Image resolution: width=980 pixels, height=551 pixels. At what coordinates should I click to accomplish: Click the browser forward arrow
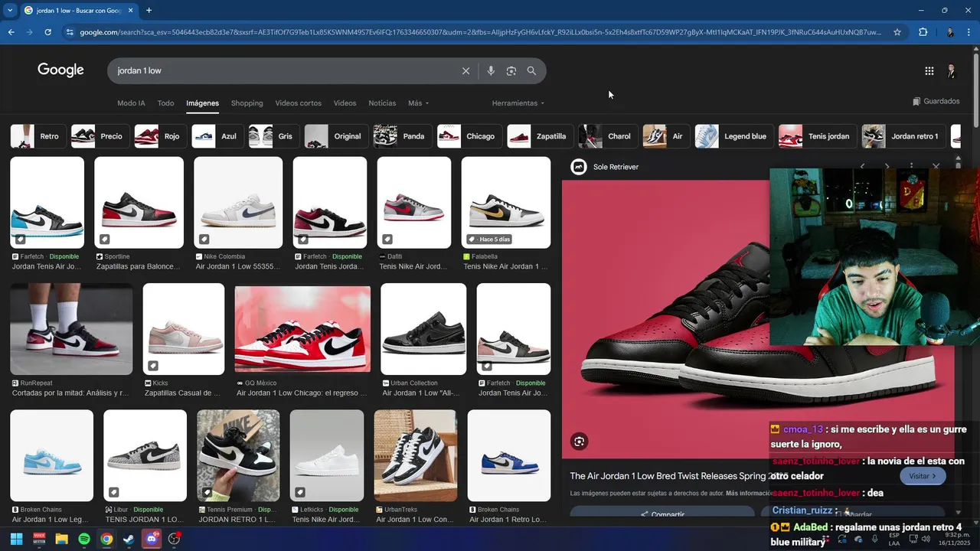click(29, 32)
